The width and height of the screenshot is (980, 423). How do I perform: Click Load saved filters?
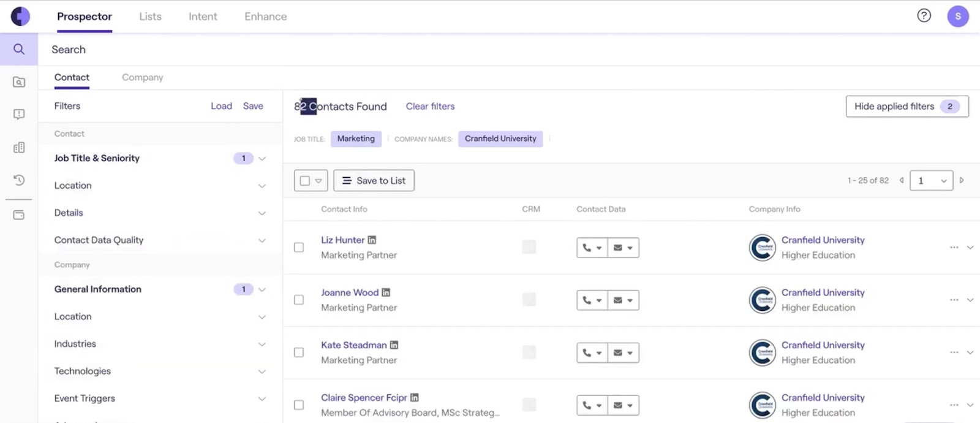pyautogui.click(x=221, y=106)
